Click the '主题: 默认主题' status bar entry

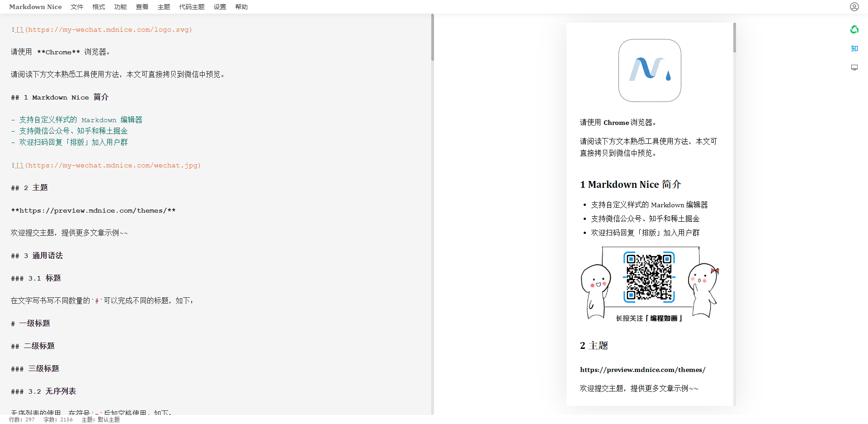(100, 420)
